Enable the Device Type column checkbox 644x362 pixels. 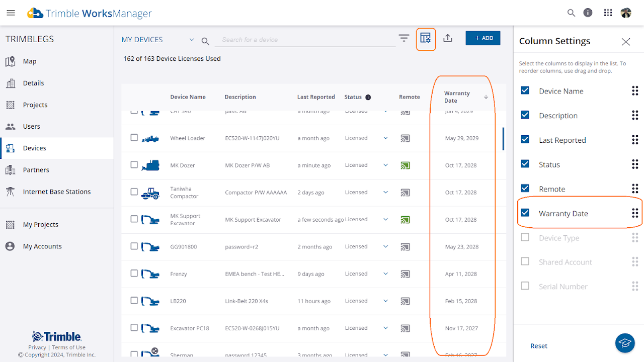525,237
